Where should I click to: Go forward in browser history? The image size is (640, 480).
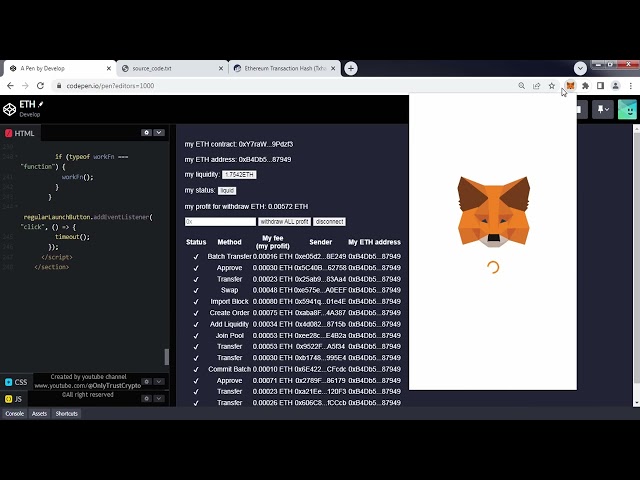[25, 86]
